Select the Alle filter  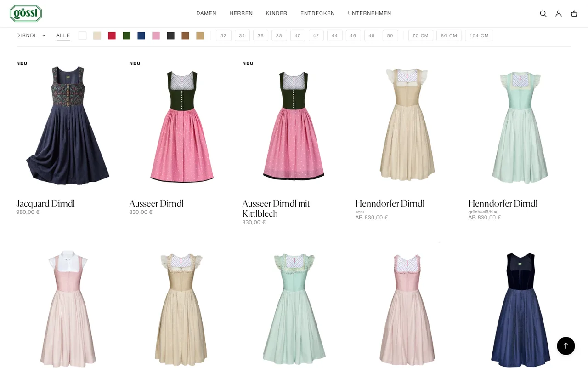[63, 35]
